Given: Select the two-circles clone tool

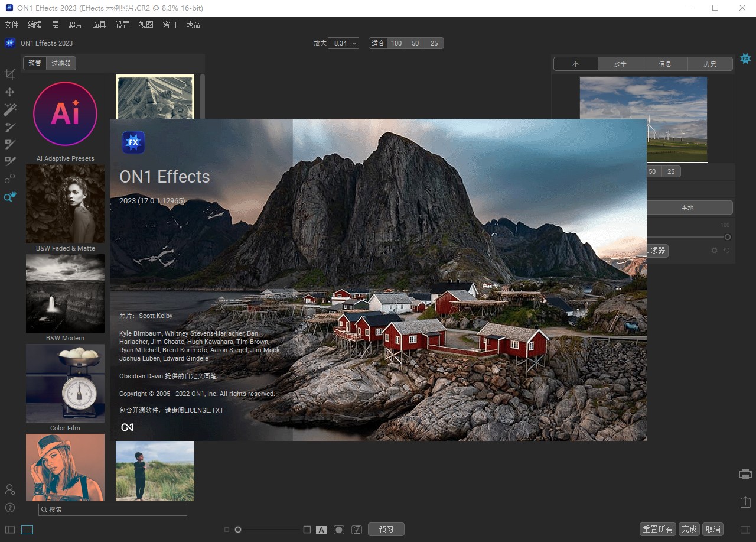Looking at the screenshot, I should [x=10, y=179].
